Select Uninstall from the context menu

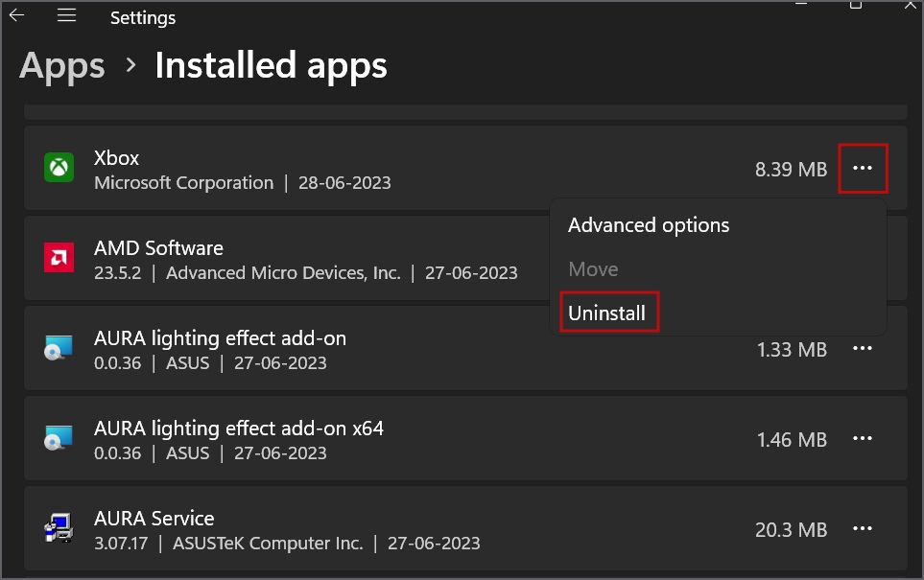[608, 312]
